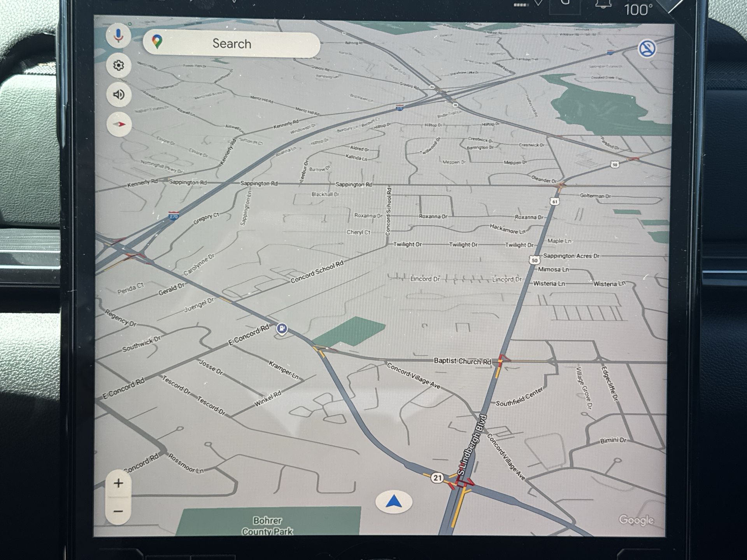Tap the Bohrer County Park label
Screen dimensions: 747x560
tap(267, 525)
